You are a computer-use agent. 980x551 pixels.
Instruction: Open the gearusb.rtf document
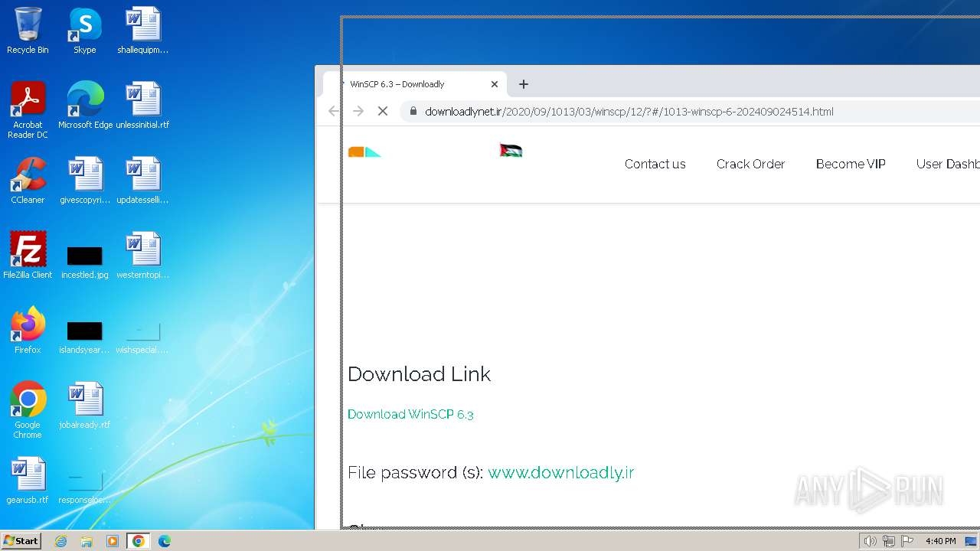(x=28, y=481)
